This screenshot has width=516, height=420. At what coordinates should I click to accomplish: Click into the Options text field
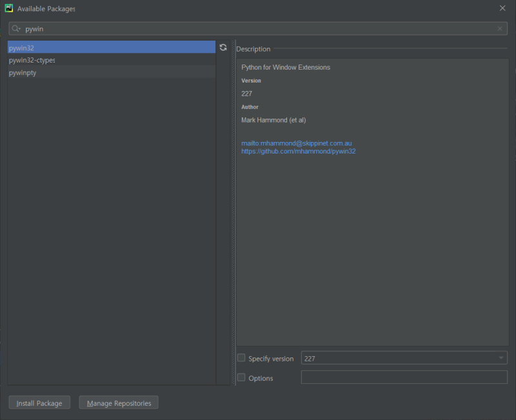(404, 378)
